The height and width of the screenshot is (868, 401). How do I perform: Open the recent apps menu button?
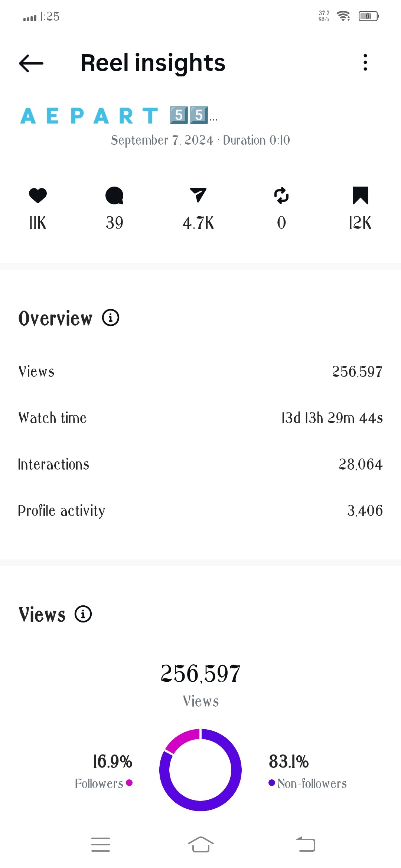[101, 845]
